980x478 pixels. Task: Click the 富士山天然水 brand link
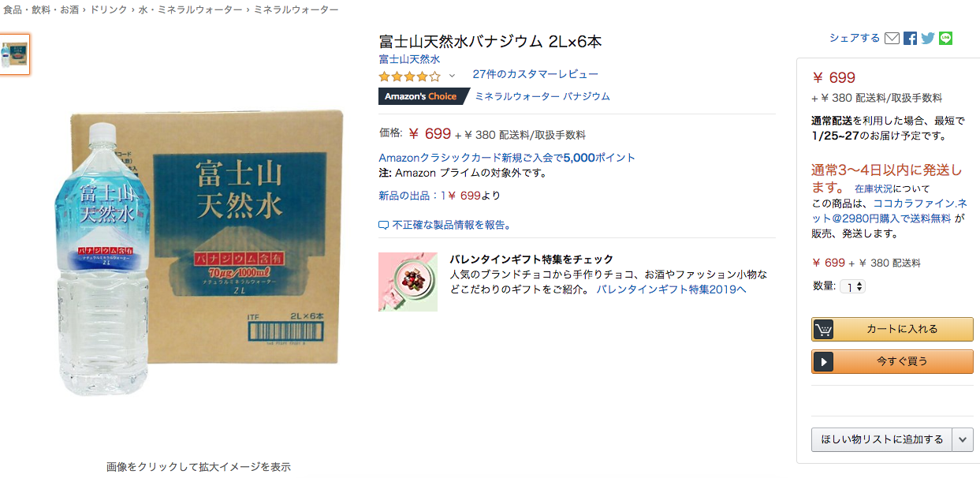pos(409,59)
